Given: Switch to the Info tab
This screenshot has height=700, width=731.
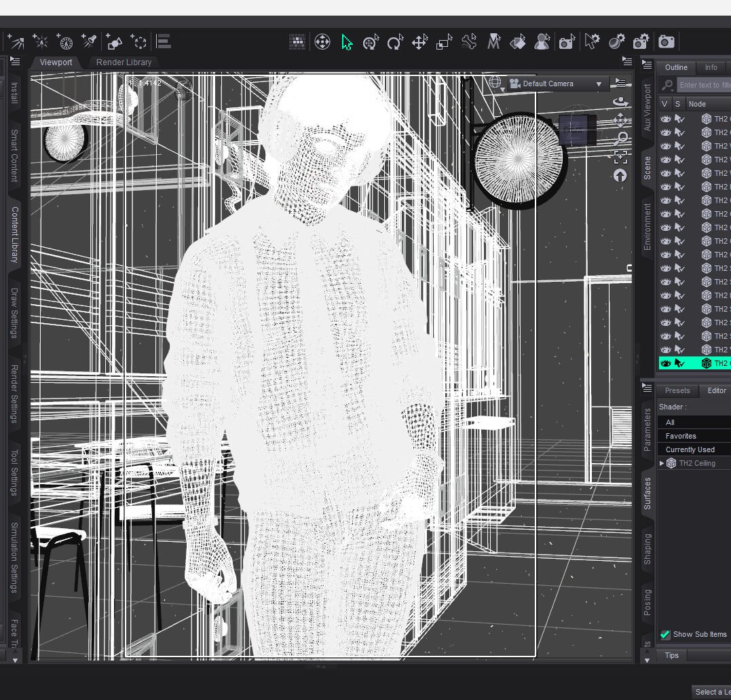Looking at the screenshot, I should 711,68.
